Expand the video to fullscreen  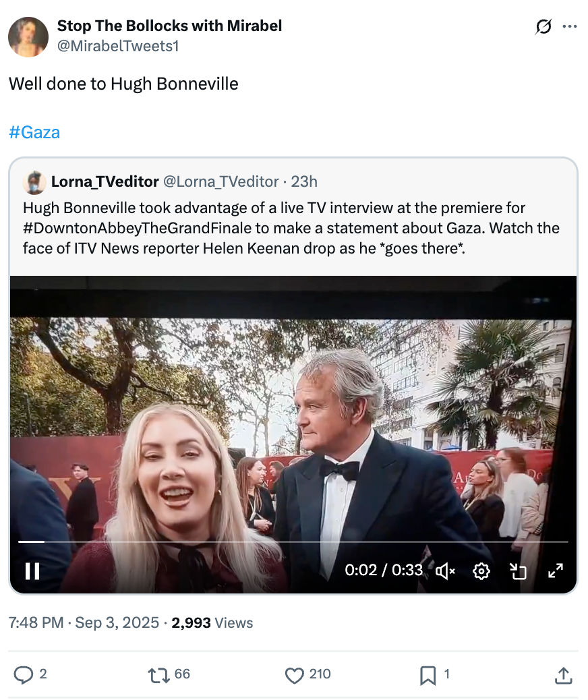point(555,571)
